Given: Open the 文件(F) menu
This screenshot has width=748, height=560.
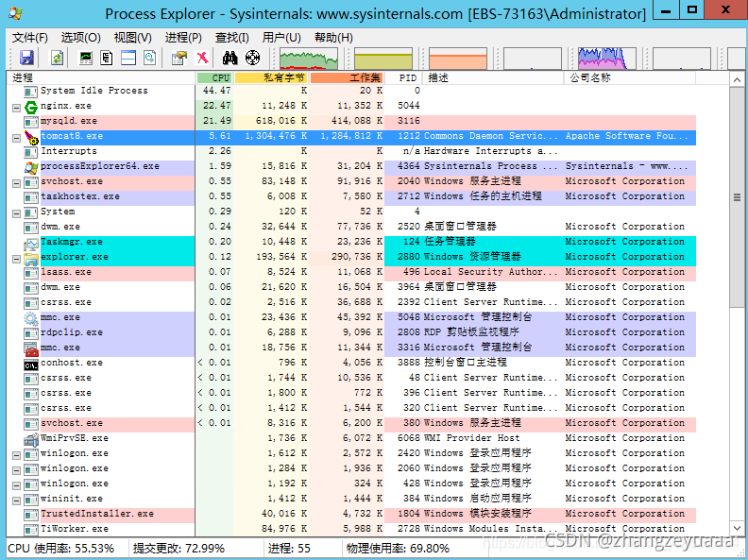Looking at the screenshot, I should tap(29, 38).
